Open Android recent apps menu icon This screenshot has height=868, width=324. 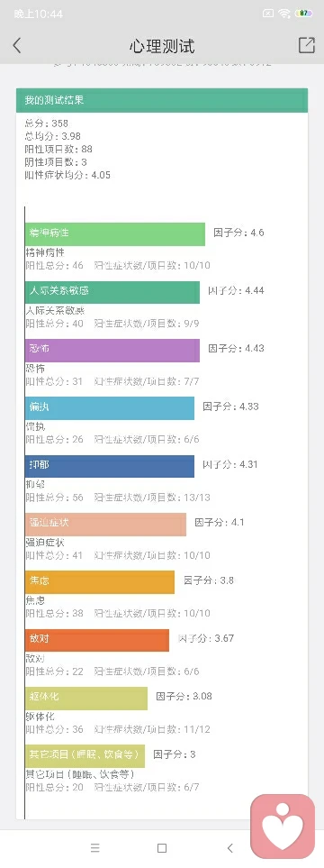point(95,847)
